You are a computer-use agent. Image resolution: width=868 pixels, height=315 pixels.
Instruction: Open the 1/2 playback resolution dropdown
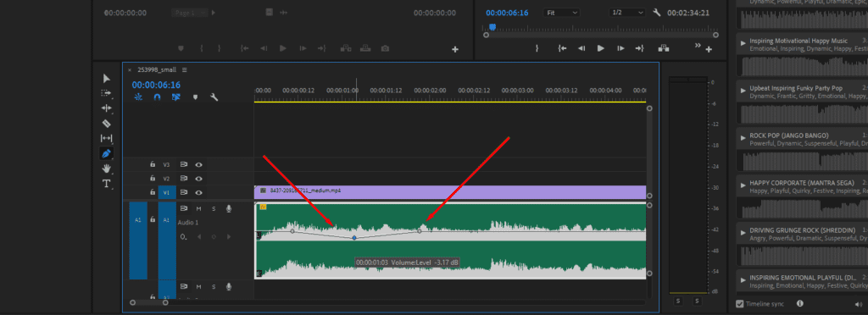(626, 12)
